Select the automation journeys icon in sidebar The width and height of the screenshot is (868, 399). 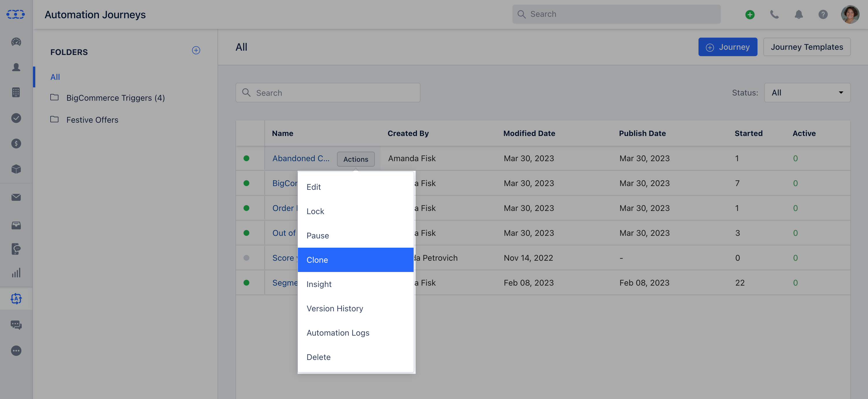[16, 299]
